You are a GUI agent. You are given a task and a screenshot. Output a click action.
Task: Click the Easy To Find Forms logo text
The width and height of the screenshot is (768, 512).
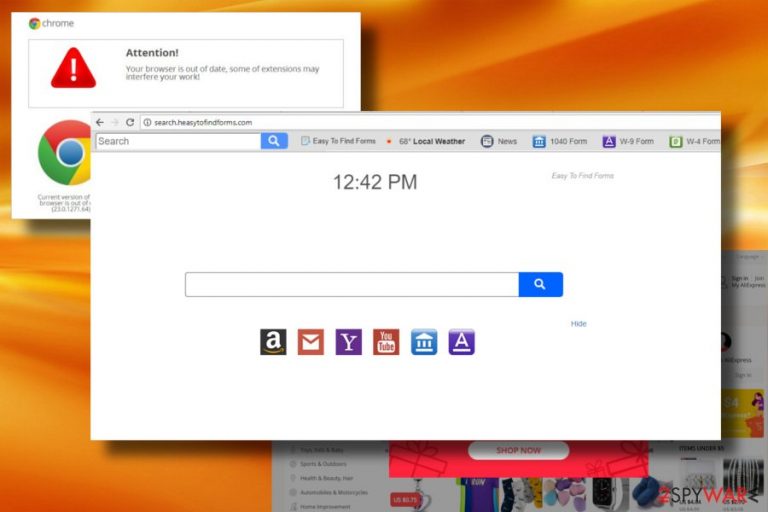click(582, 175)
